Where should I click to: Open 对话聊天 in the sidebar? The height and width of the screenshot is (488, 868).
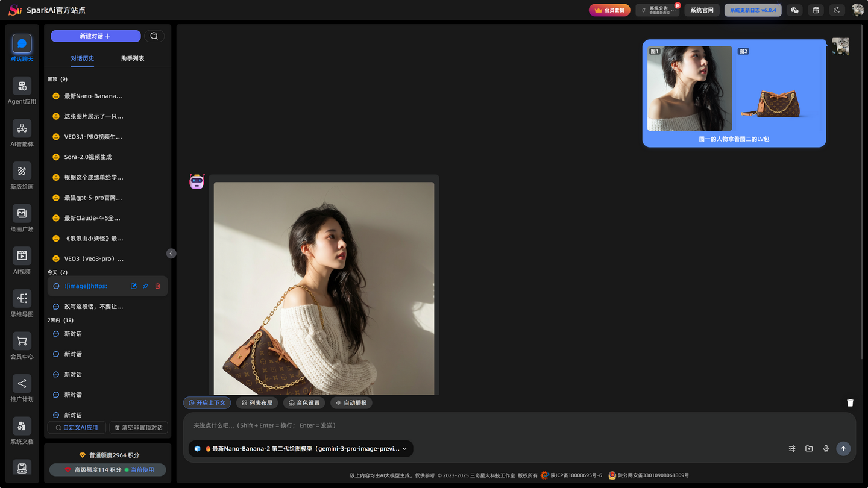(x=22, y=49)
